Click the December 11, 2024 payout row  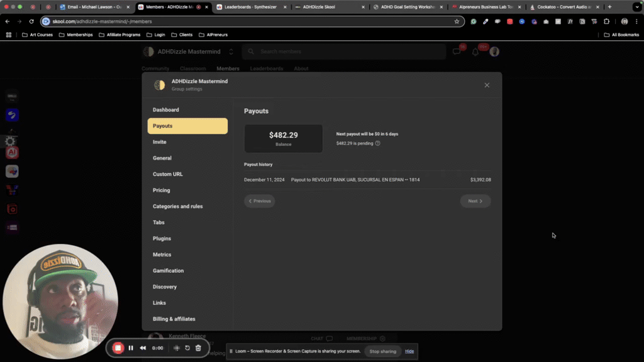(367, 180)
